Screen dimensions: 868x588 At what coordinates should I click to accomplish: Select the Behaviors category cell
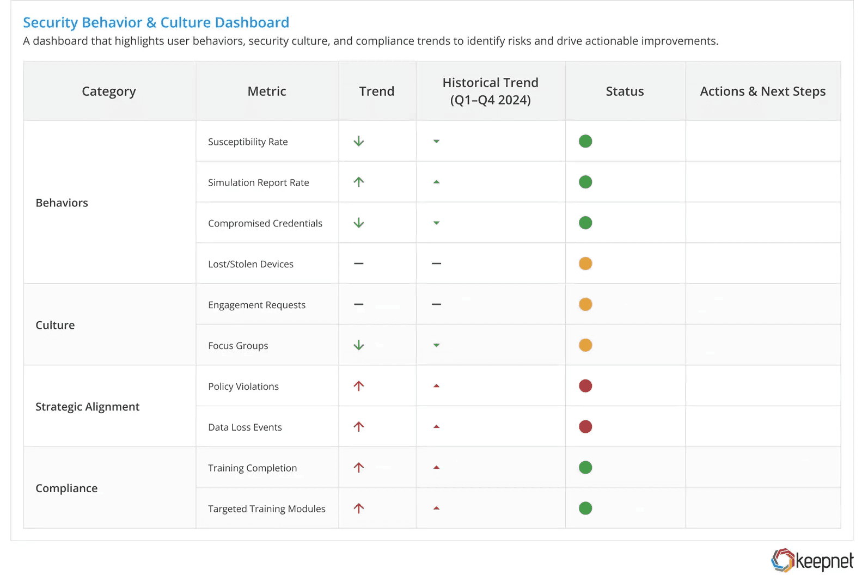click(109, 203)
